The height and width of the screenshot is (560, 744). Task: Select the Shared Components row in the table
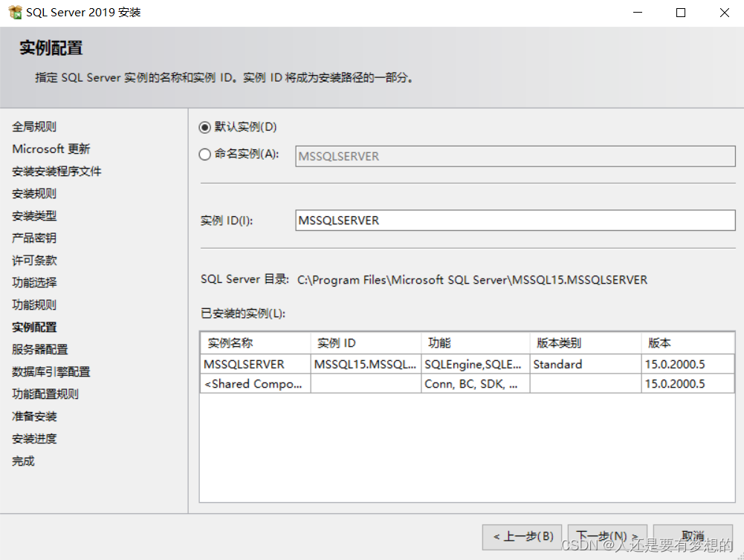255,383
